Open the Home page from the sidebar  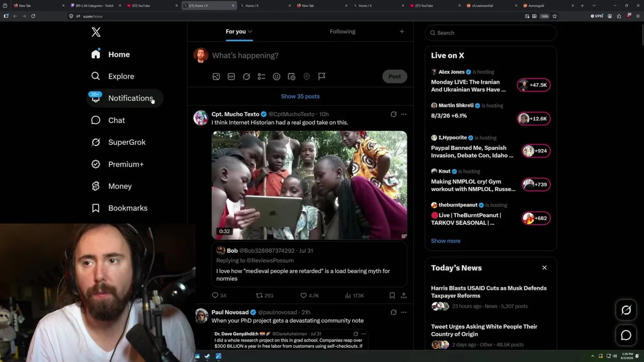click(111, 54)
